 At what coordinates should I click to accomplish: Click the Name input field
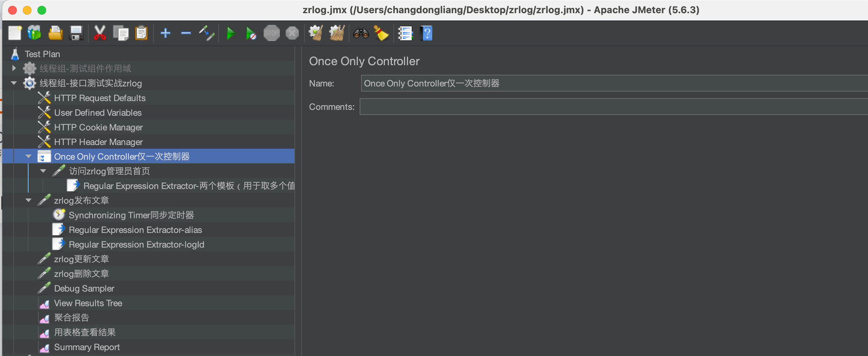coord(614,83)
